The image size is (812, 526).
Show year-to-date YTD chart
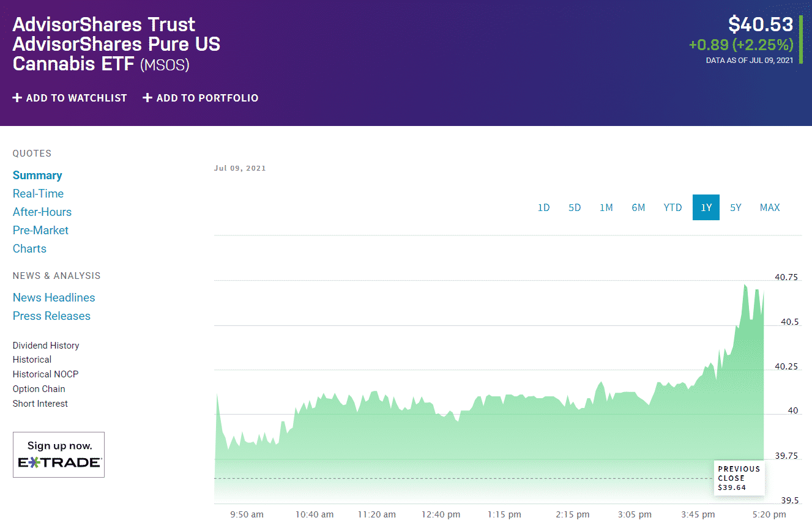(x=672, y=207)
